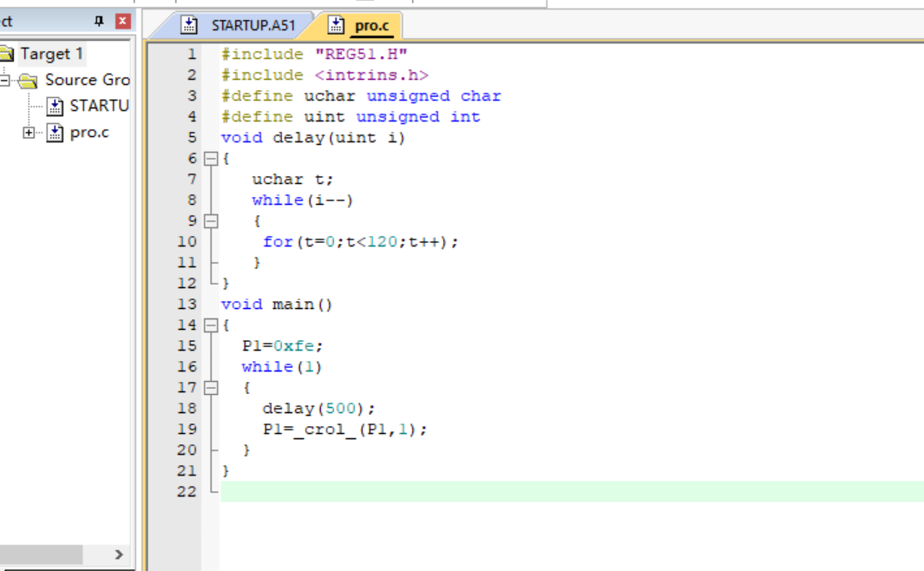Select pro.c in the project tree

tap(89, 133)
